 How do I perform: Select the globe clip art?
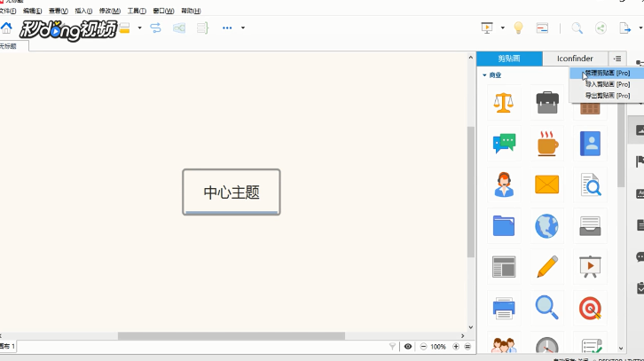546,226
